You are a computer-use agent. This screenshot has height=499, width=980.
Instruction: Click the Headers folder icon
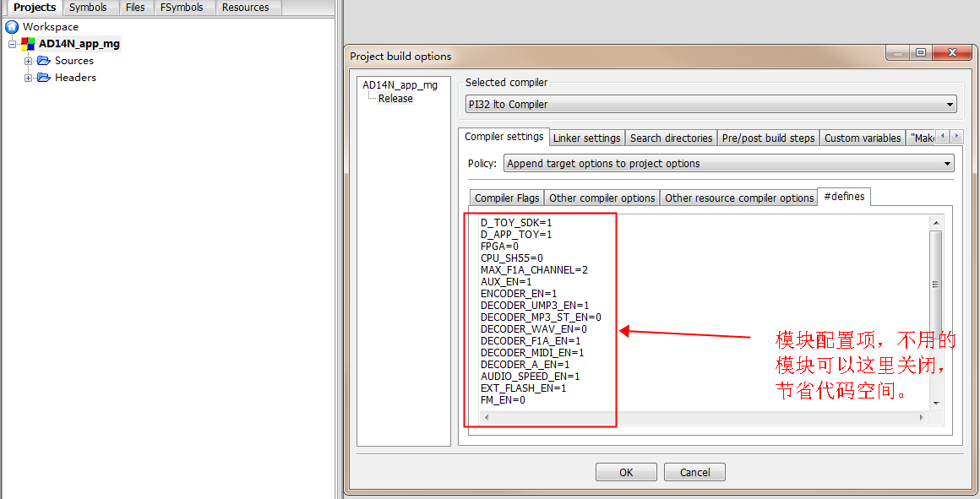click(x=44, y=78)
